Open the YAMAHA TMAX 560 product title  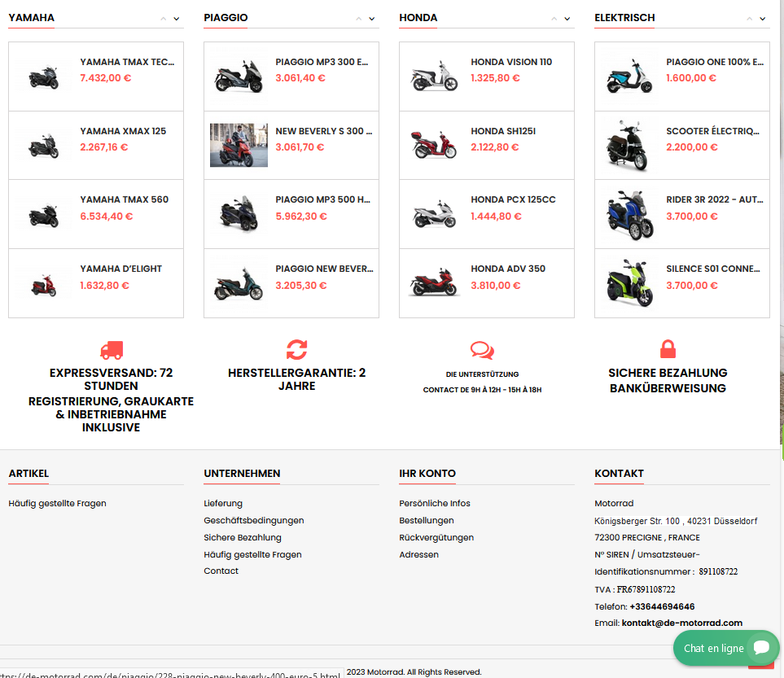124,199
